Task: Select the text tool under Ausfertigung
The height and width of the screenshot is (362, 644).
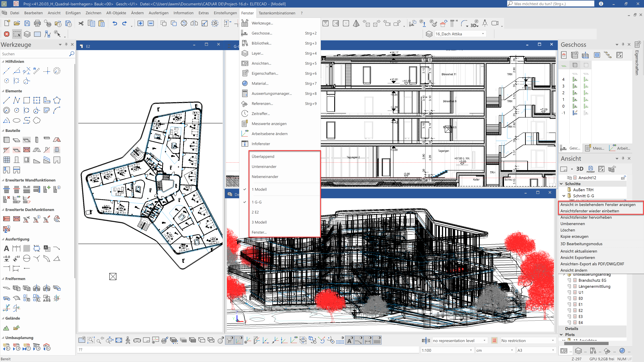Action: (7, 248)
